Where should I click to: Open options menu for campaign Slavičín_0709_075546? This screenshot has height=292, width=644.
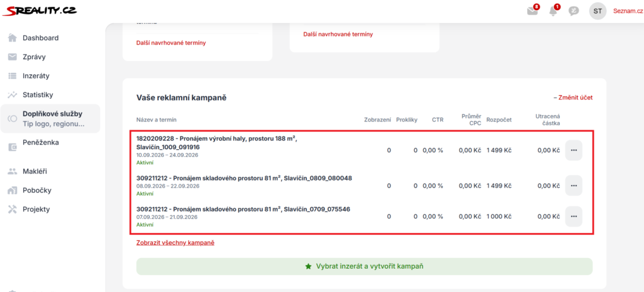[x=574, y=216]
